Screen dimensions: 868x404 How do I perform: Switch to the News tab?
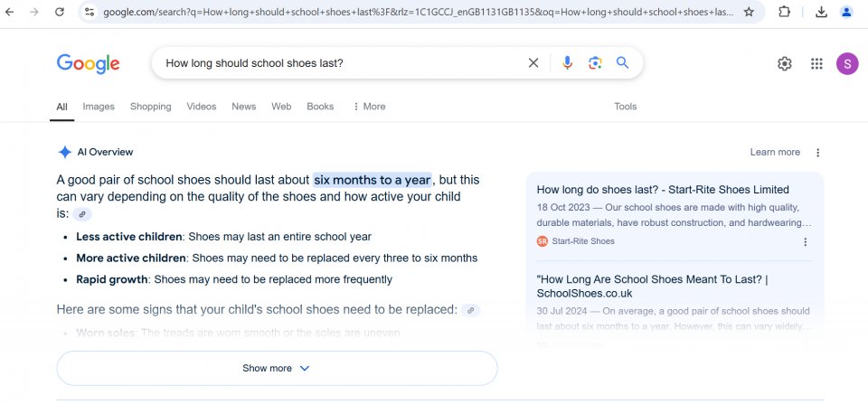[x=243, y=107]
